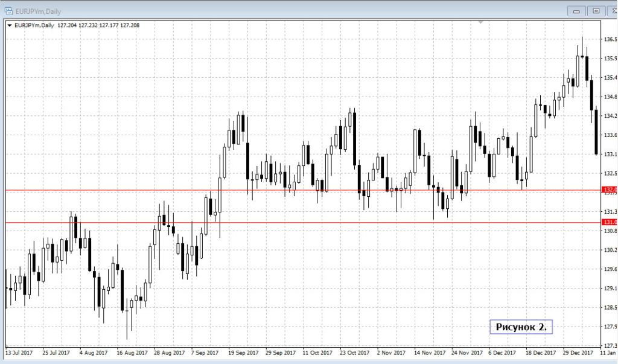Screen dimensions: 618x364
Task: Click the 6 Dec 2017 date label
Action: pyautogui.click(x=502, y=351)
